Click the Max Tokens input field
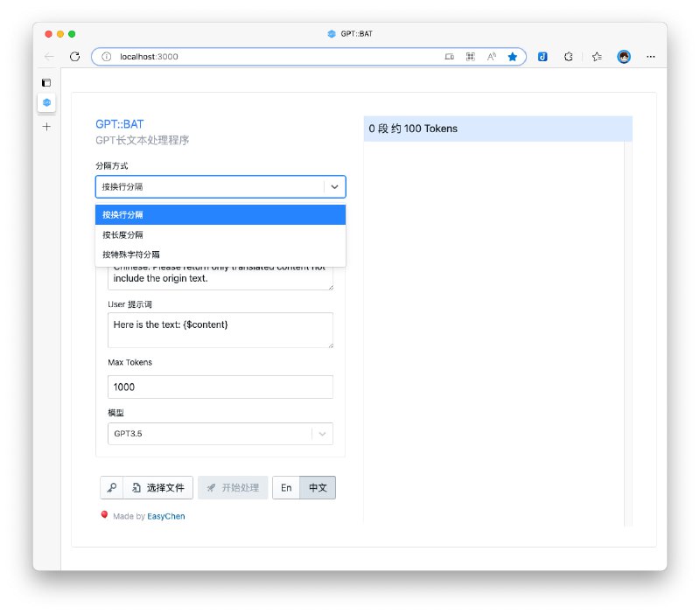Image resolution: width=700 pixels, height=614 pixels. click(x=220, y=387)
